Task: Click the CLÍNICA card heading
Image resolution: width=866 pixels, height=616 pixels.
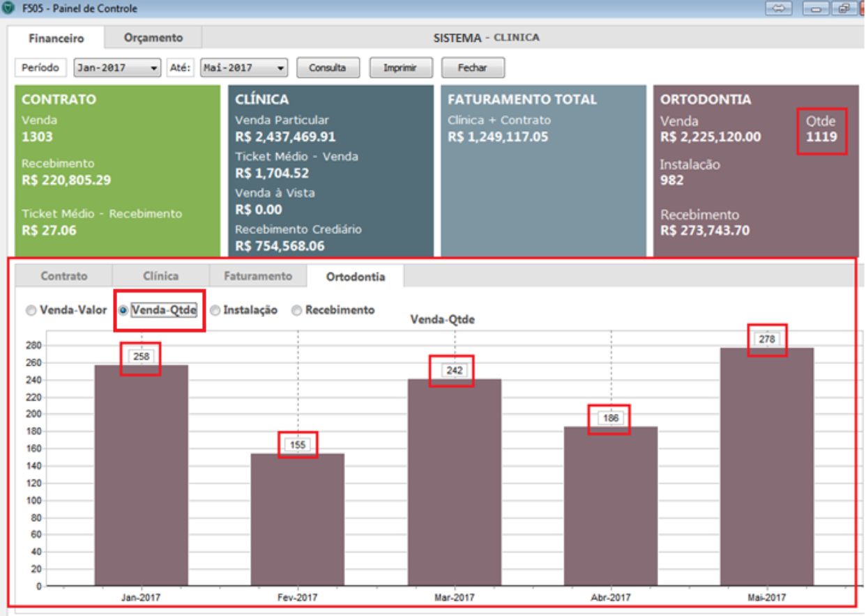Action: [262, 100]
